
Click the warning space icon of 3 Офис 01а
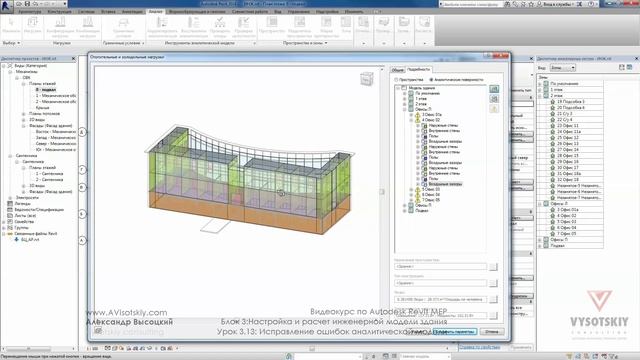(x=418, y=115)
